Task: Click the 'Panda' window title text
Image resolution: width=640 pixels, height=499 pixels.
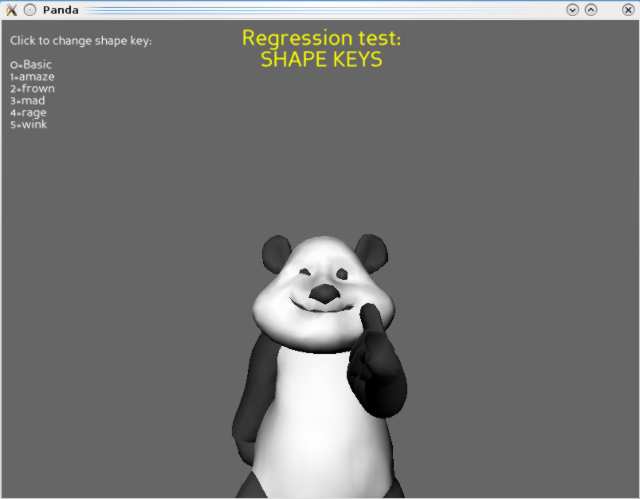Action: tap(60, 10)
